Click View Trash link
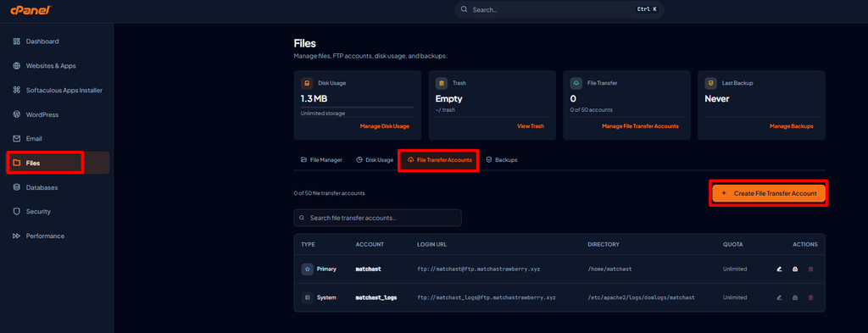 click(531, 126)
